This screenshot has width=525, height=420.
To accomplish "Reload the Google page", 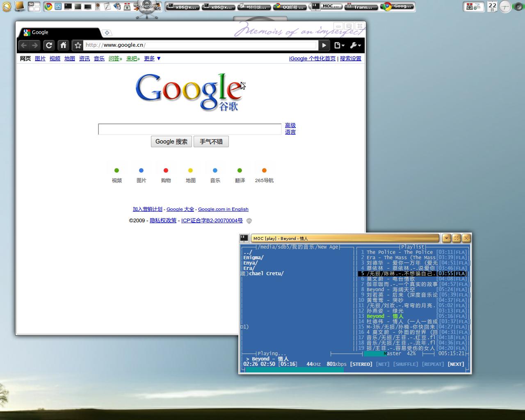I will pos(49,46).
